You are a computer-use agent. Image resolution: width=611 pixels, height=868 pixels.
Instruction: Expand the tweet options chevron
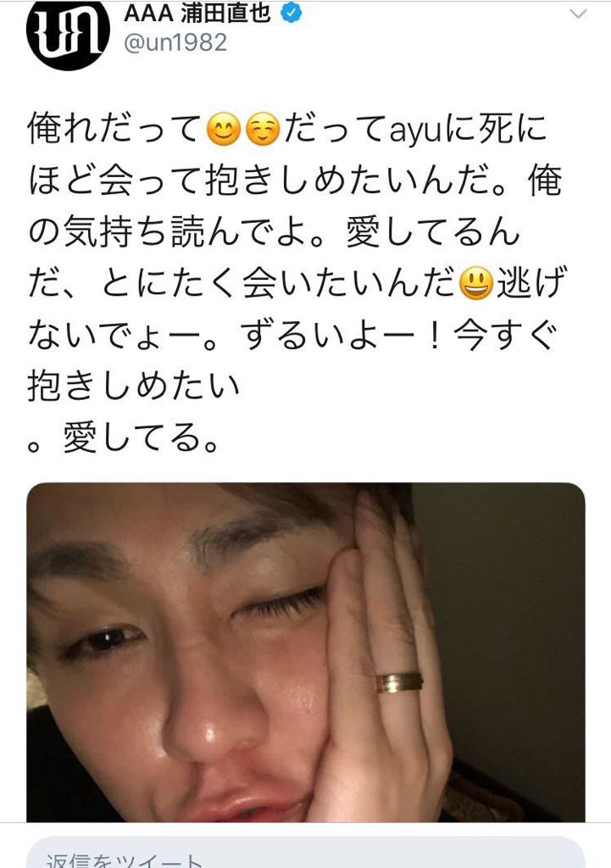578,14
